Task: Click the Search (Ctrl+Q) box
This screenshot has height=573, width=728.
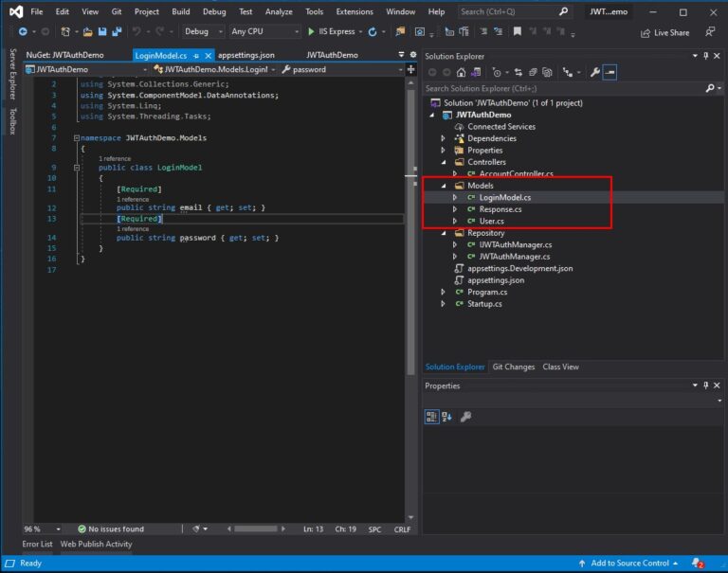Action: [x=514, y=11]
